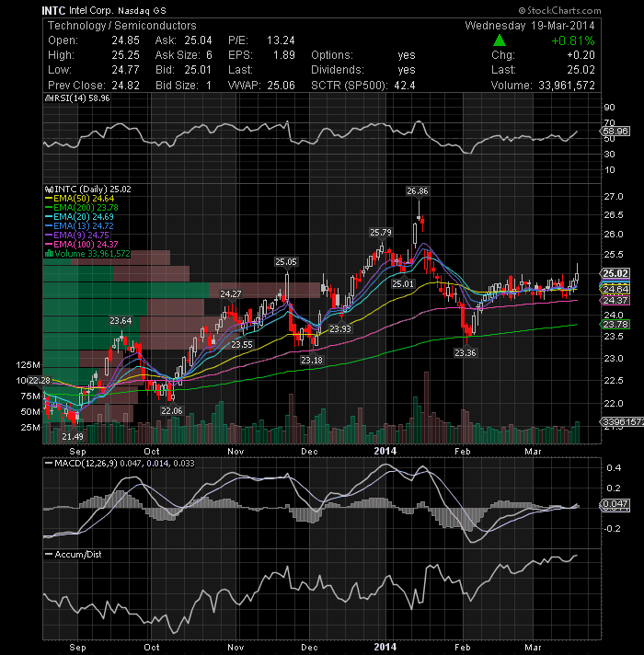Click the green up-arrow triangle icon
The height and width of the screenshot is (655, 644).
click(499, 40)
